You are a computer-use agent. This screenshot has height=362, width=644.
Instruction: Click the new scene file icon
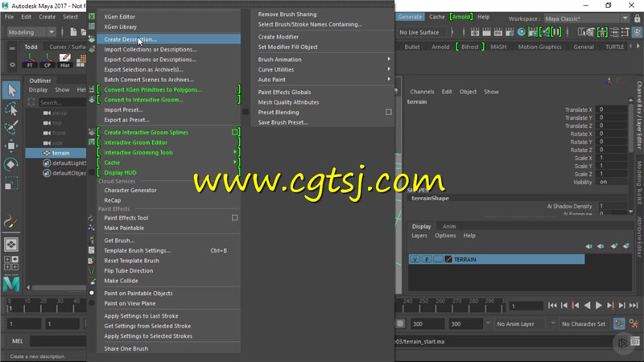[x=73, y=32]
